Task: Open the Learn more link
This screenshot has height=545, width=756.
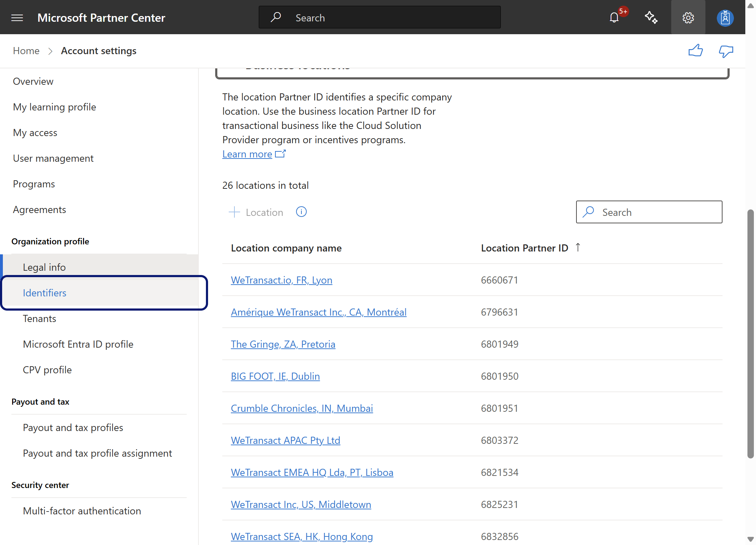Action: click(x=247, y=154)
